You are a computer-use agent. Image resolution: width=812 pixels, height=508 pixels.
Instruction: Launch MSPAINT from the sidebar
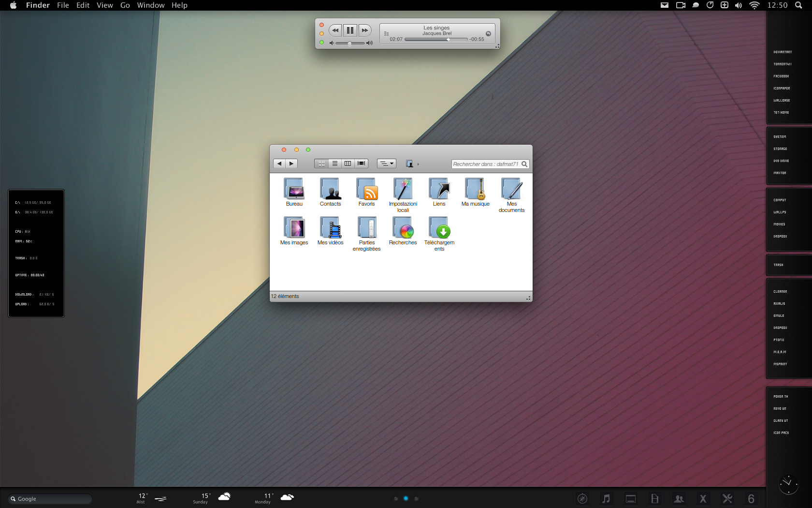tap(780, 364)
